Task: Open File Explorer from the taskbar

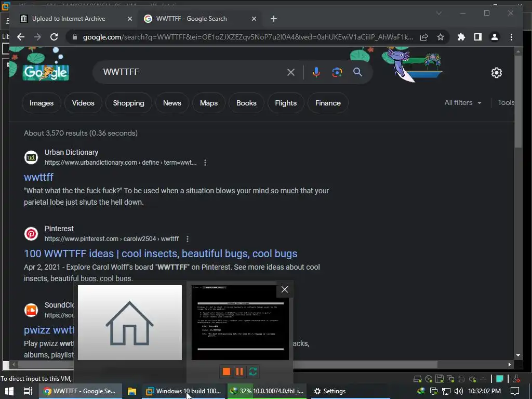Action: click(132, 391)
